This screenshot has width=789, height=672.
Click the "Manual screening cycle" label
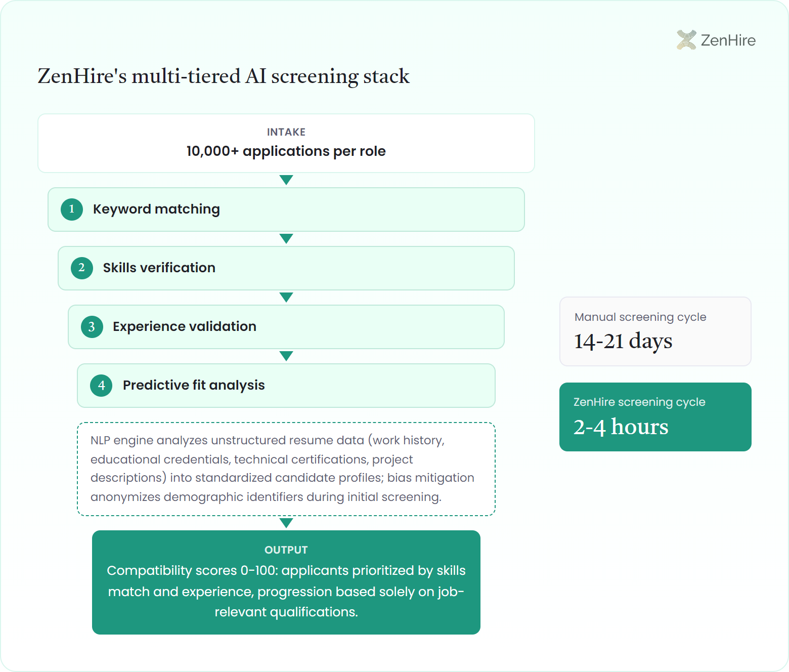(640, 317)
